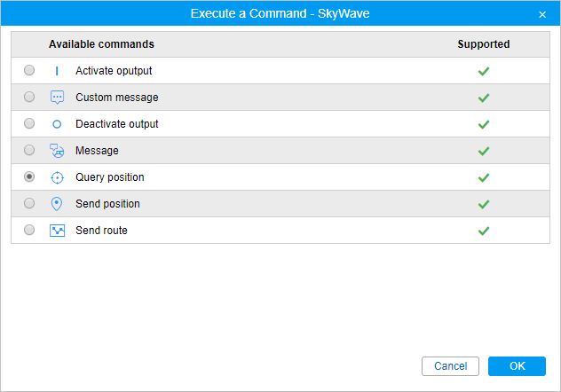Click the Send route icon
561x392 pixels.
57,231
